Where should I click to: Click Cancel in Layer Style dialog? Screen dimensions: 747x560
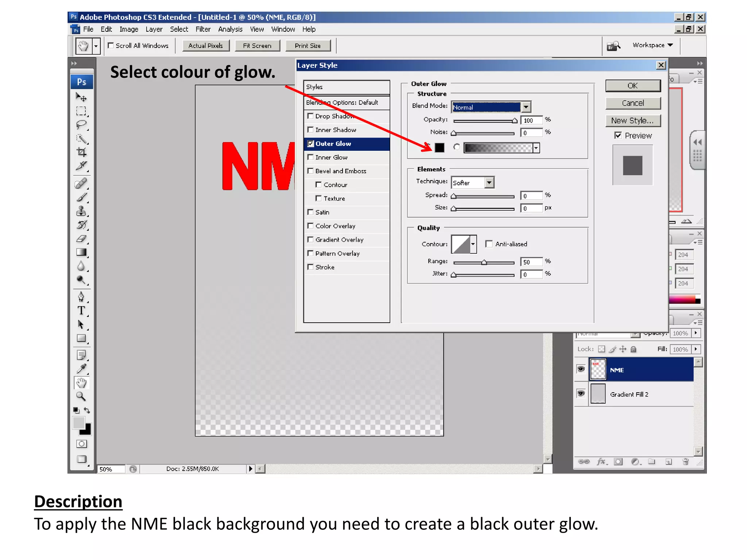[x=633, y=103]
